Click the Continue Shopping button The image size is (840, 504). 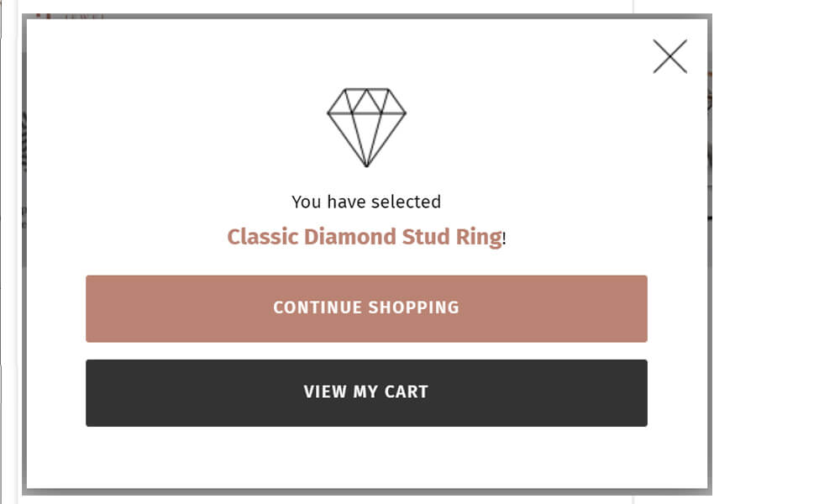[366, 308]
